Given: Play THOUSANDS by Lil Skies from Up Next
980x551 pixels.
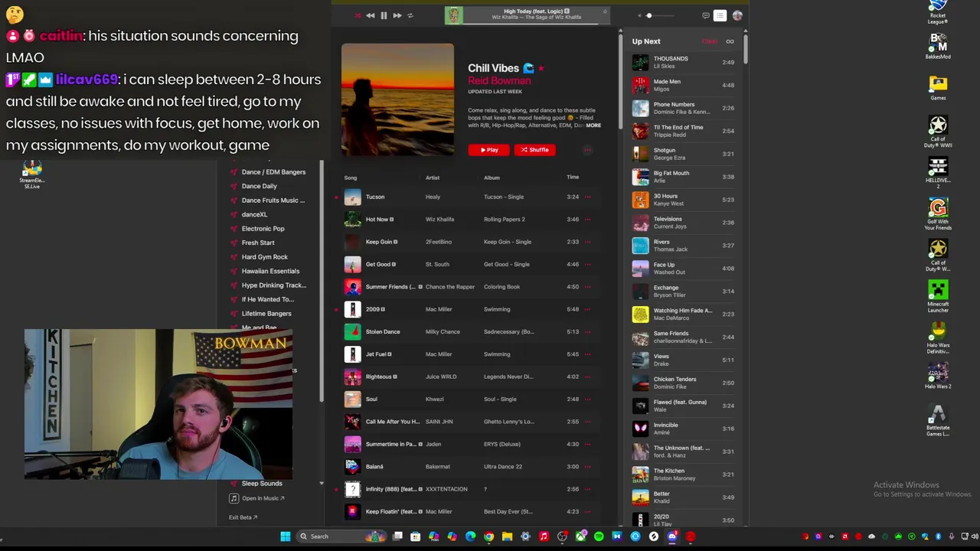Looking at the screenshot, I should point(683,62).
